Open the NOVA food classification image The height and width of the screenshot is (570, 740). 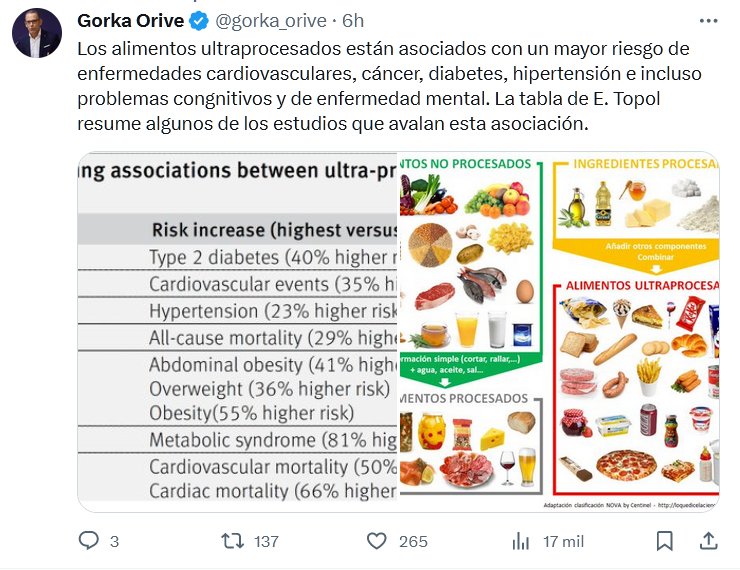(559, 332)
